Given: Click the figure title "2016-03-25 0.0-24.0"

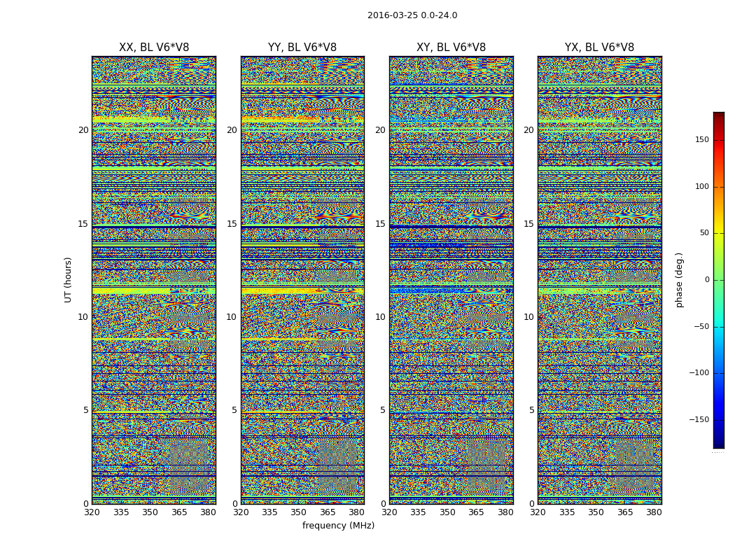Looking at the screenshot, I should tap(412, 15).
